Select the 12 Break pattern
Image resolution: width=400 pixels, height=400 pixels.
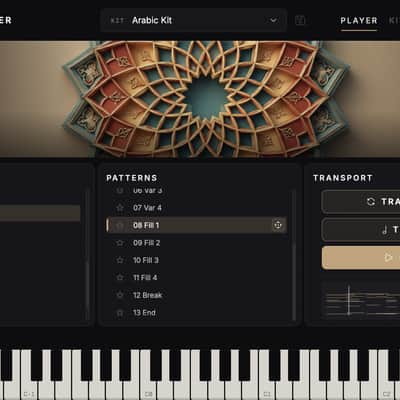196,295
